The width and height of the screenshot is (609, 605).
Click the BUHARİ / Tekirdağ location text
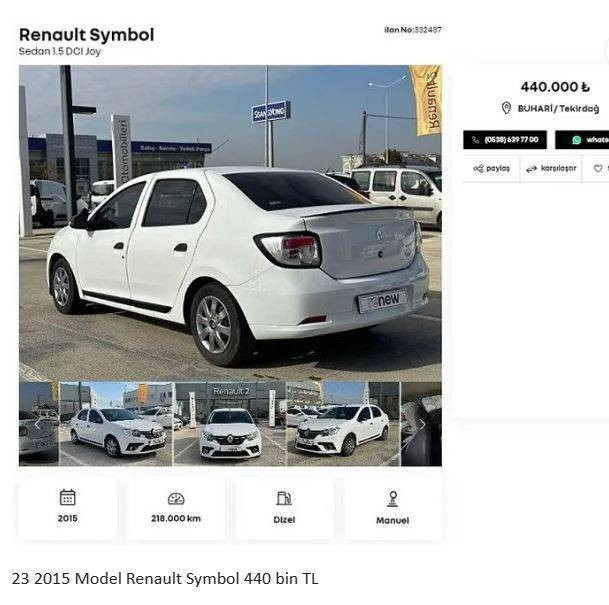click(x=558, y=109)
